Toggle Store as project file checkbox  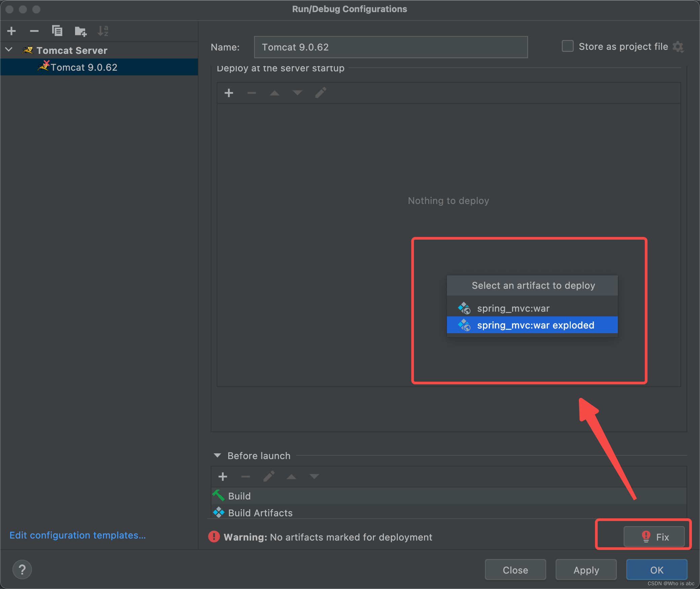point(566,47)
